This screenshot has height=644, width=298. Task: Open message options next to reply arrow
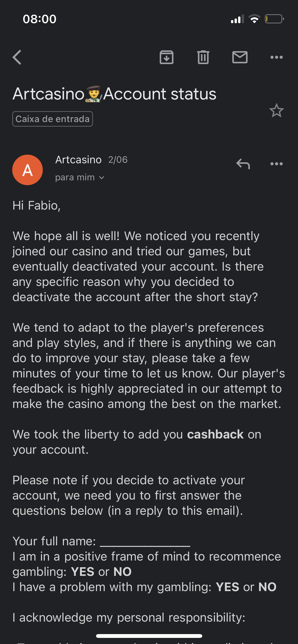tap(276, 164)
